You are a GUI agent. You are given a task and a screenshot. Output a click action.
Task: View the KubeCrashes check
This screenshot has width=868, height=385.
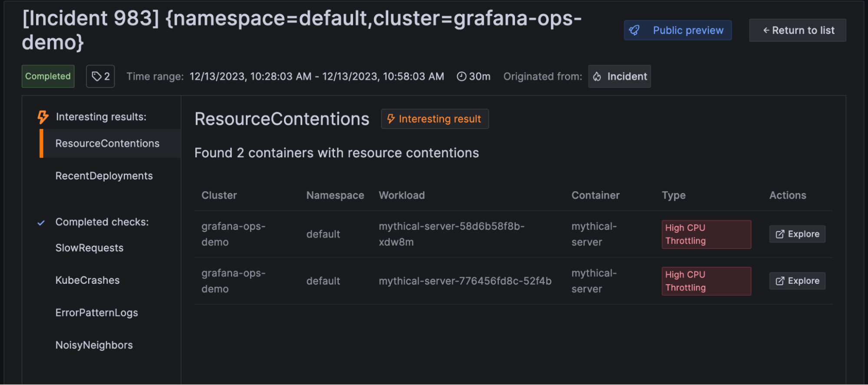87,280
